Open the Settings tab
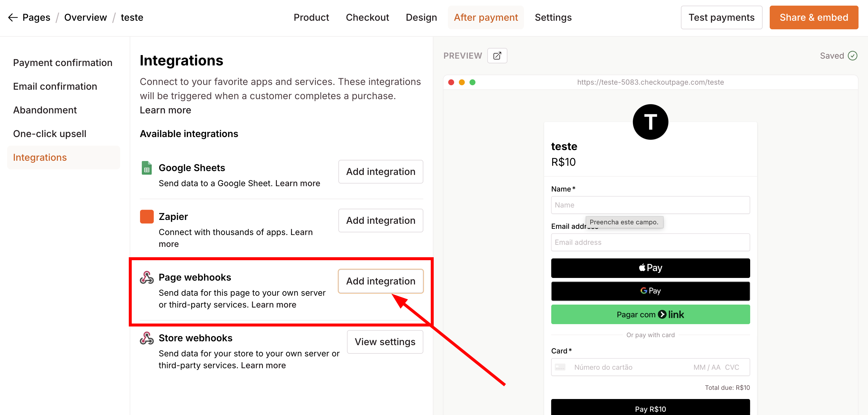The image size is (868, 415). point(553,17)
